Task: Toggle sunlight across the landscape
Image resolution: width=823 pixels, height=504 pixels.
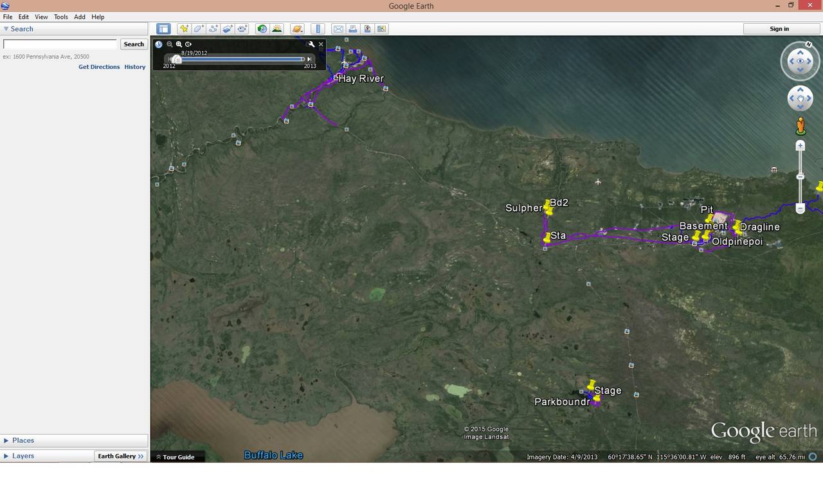Action: [276, 29]
